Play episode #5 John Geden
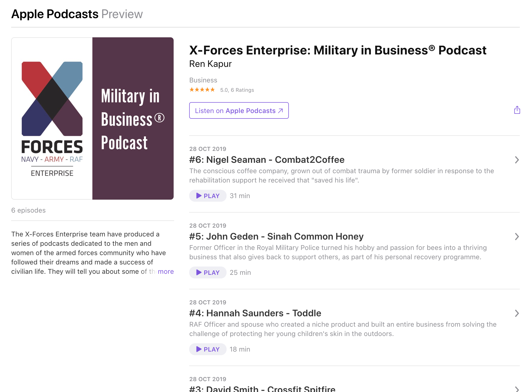The height and width of the screenshot is (392, 532). [x=208, y=272]
